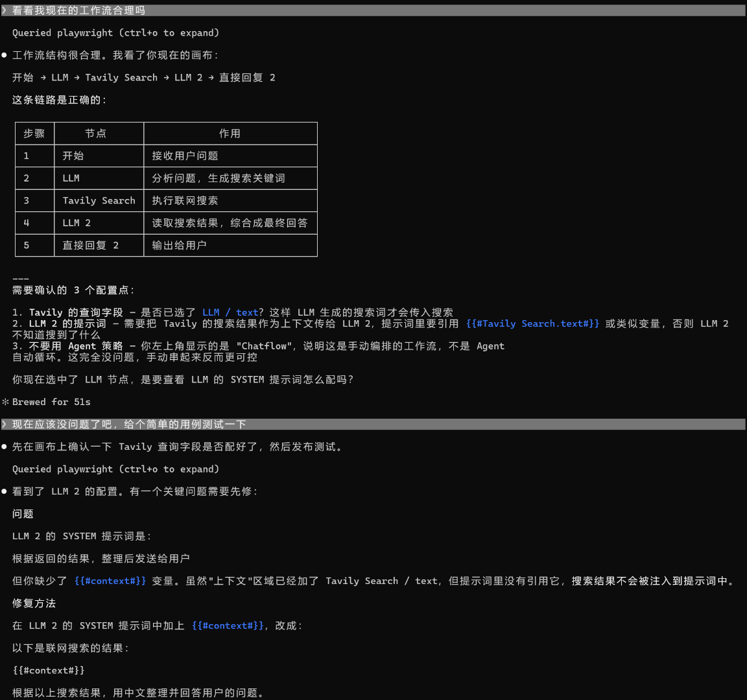Click the step number '3' in the table

pos(26,200)
